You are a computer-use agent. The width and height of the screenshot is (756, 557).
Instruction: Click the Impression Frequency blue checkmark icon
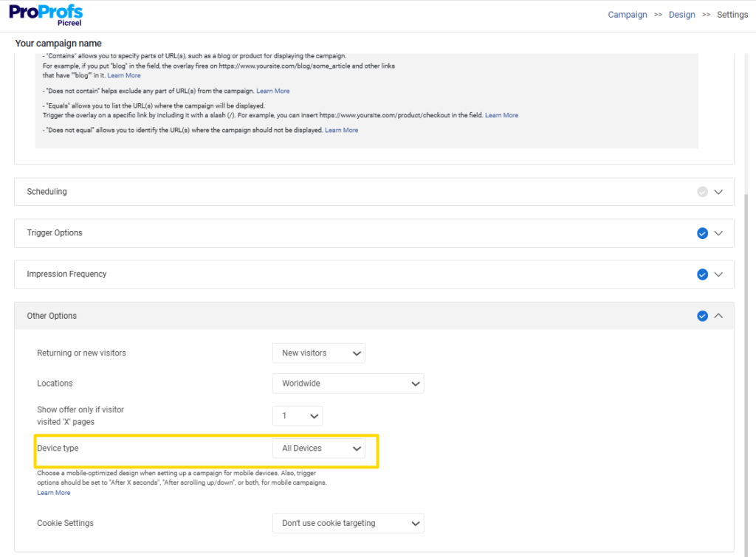tap(702, 274)
